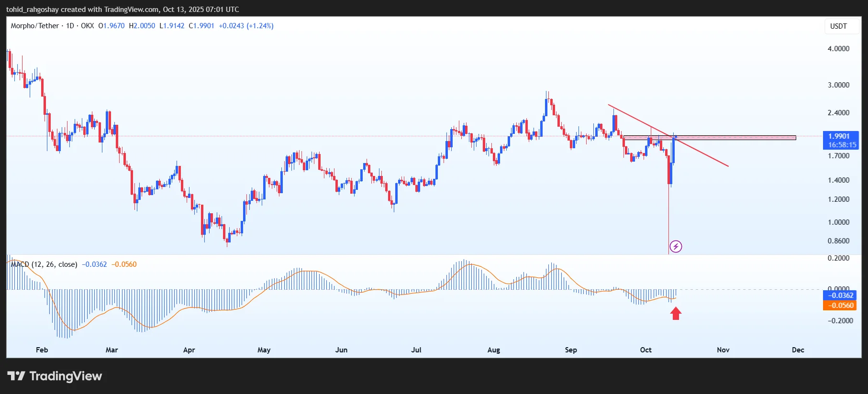Viewport: 868px width, 394px height.
Task: Click the Jul label on time axis
Action: [x=416, y=350]
